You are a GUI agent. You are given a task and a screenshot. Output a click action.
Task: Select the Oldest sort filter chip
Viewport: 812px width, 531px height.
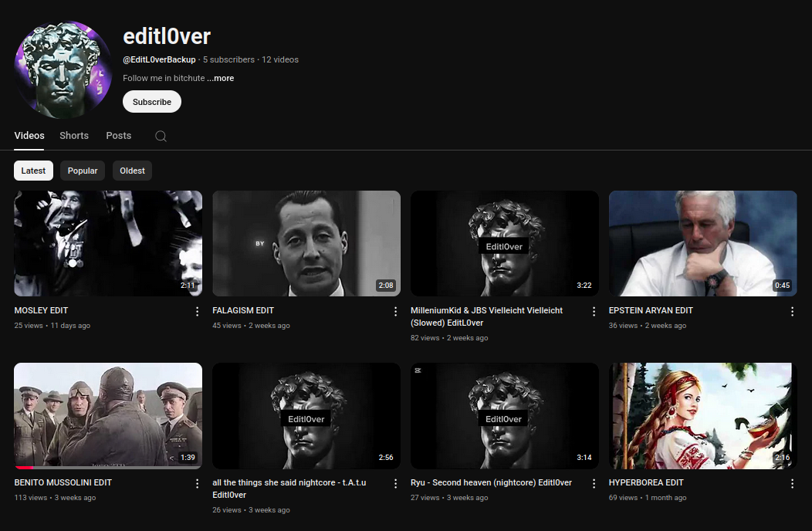(x=132, y=171)
